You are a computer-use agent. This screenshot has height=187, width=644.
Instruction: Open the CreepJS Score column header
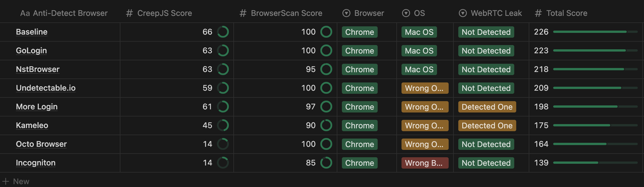pyautogui.click(x=159, y=13)
